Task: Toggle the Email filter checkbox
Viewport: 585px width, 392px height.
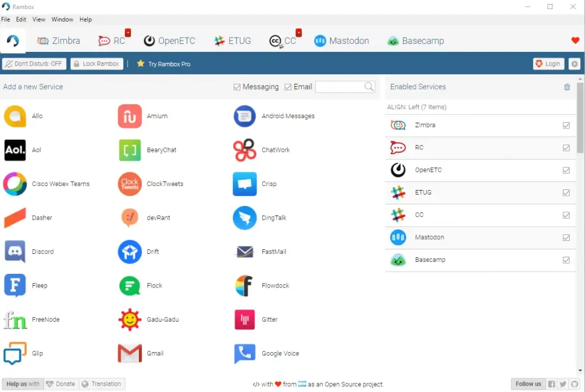Action: (x=288, y=87)
